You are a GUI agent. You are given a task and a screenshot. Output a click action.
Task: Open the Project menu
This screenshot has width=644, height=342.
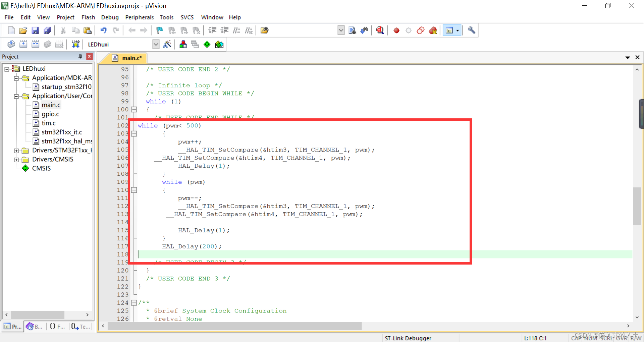[65, 17]
